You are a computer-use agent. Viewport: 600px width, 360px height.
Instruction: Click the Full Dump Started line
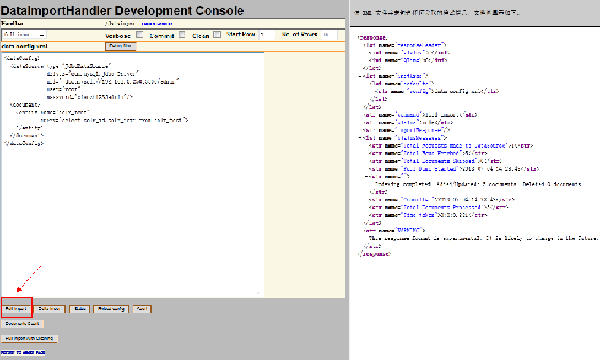tap(454, 169)
